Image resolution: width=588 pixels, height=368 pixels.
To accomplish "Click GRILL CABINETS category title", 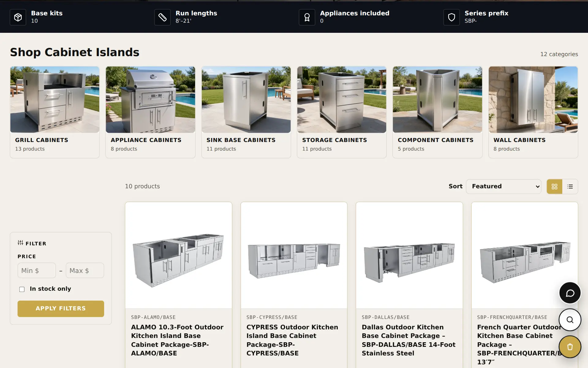I will (x=42, y=140).
